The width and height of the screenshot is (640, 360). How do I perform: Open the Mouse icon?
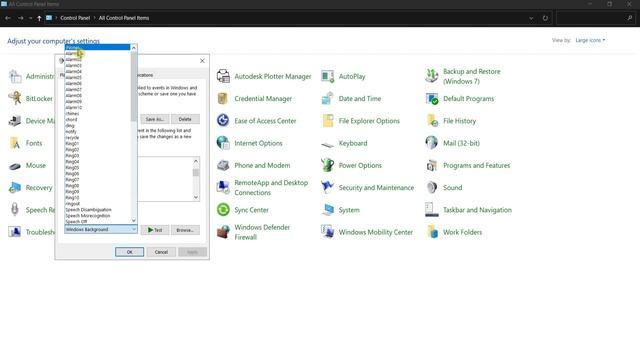coord(15,166)
